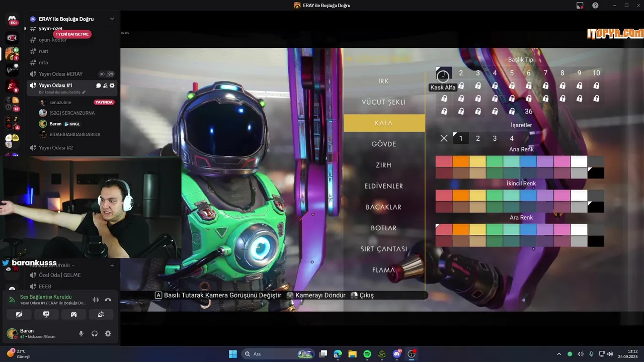Open BRN server icon in sidebar
644x362 pixels.
click(x=12, y=38)
